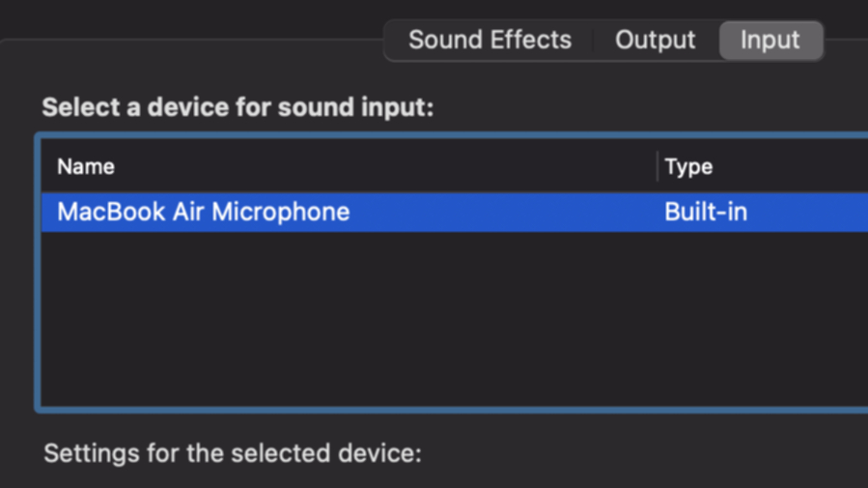The height and width of the screenshot is (488, 868).
Task: Click the Type column header
Action: pos(688,167)
